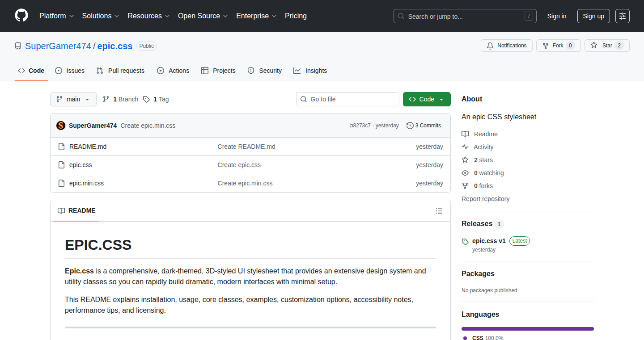Click the repository book icon beside SuperGamer474
This screenshot has width=644, height=340.
point(18,46)
